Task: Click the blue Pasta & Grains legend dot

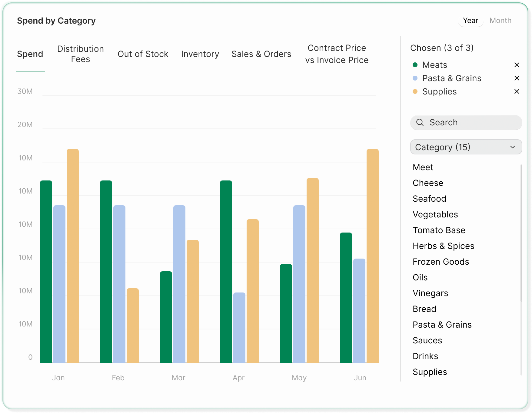Action: (x=415, y=78)
